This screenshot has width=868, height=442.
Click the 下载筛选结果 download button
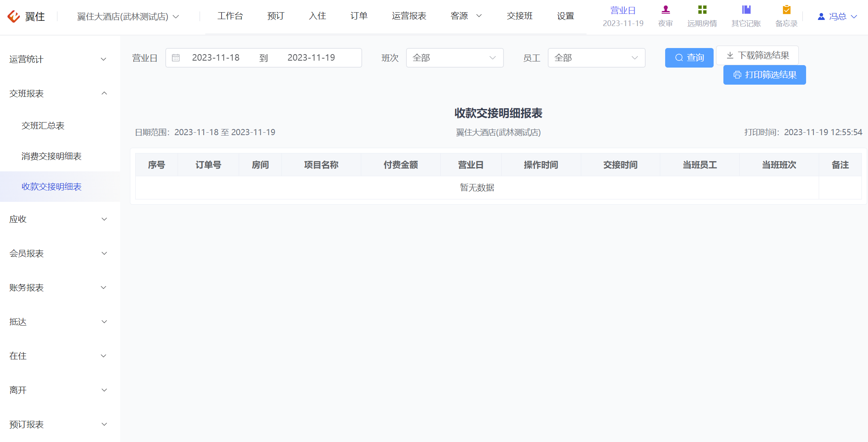click(757, 55)
